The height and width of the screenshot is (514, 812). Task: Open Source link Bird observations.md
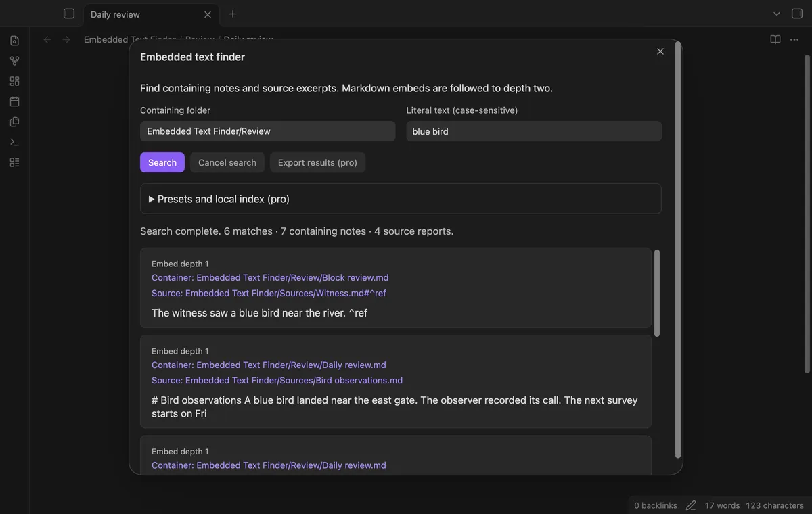coord(277,380)
